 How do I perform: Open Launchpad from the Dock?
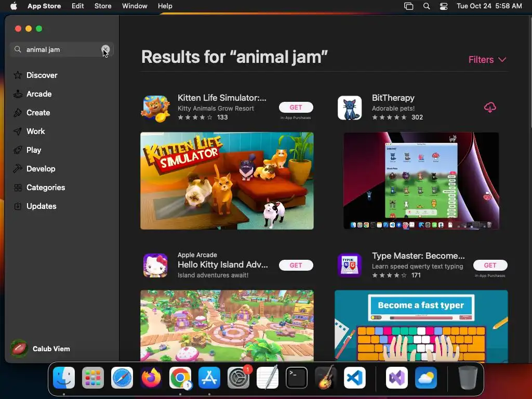point(93,378)
